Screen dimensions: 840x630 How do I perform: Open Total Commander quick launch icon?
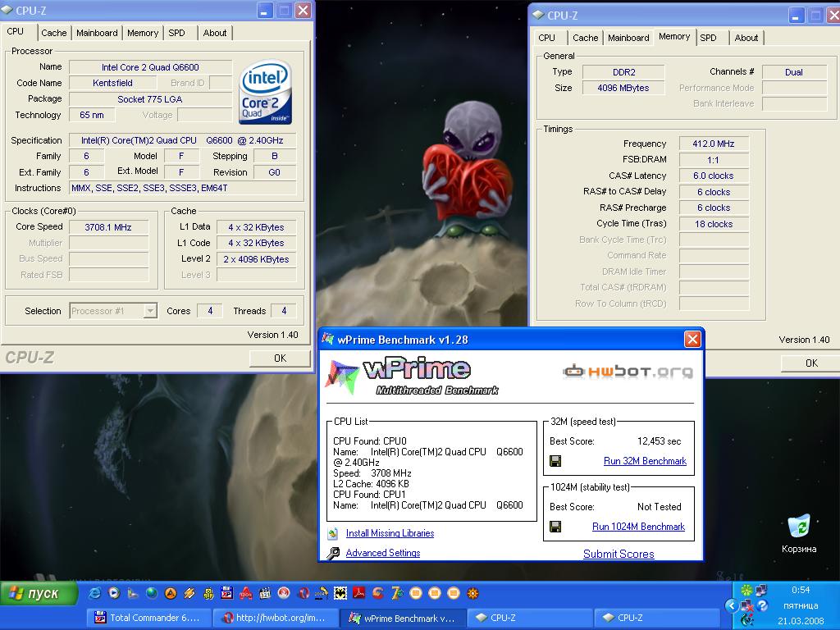tap(226, 593)
